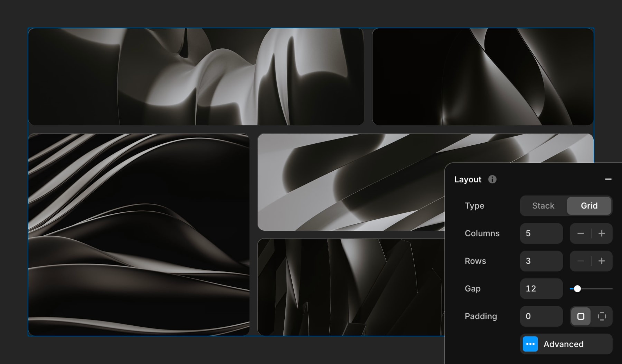This screenshot has height=364, width=622.
Task: Select uniform padding icon
Action: pos(581,316)
